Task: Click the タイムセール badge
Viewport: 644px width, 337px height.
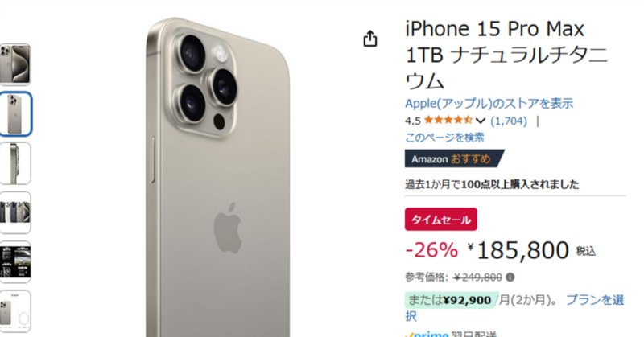Action: click(440, 220)
